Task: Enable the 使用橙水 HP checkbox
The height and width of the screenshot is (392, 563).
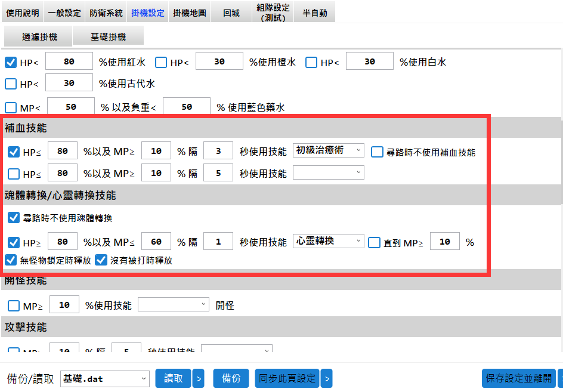Action: click(161, 62)
